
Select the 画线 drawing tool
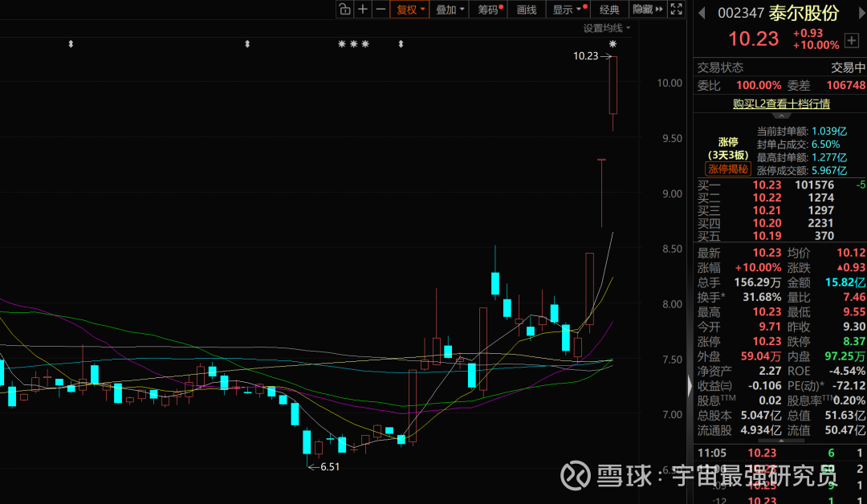click(x=527, y=9)
